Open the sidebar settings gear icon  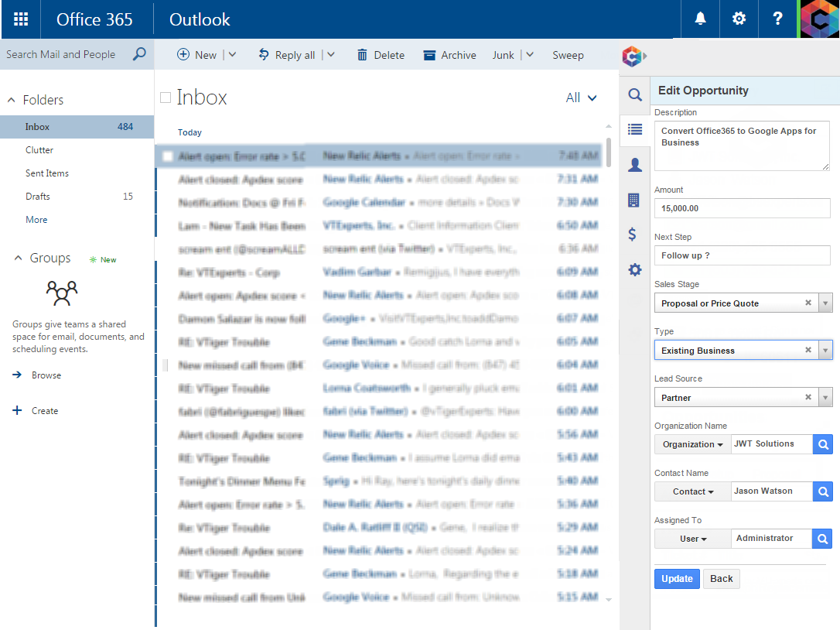pyautogui.click(x=635, y=269)
